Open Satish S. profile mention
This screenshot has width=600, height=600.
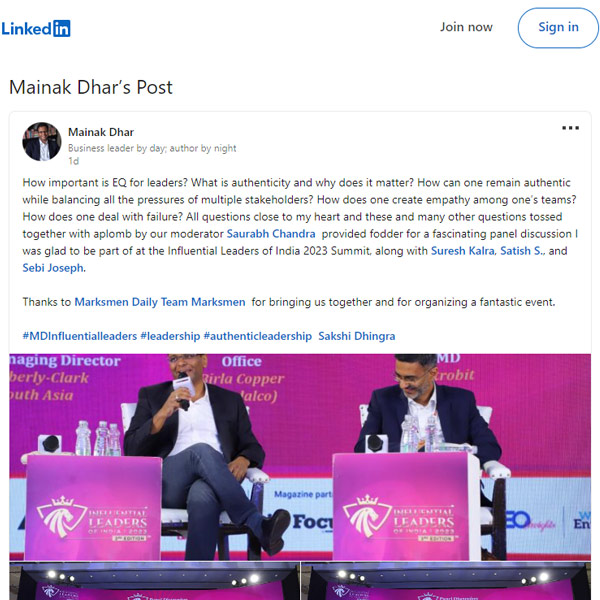coord(521,251)
